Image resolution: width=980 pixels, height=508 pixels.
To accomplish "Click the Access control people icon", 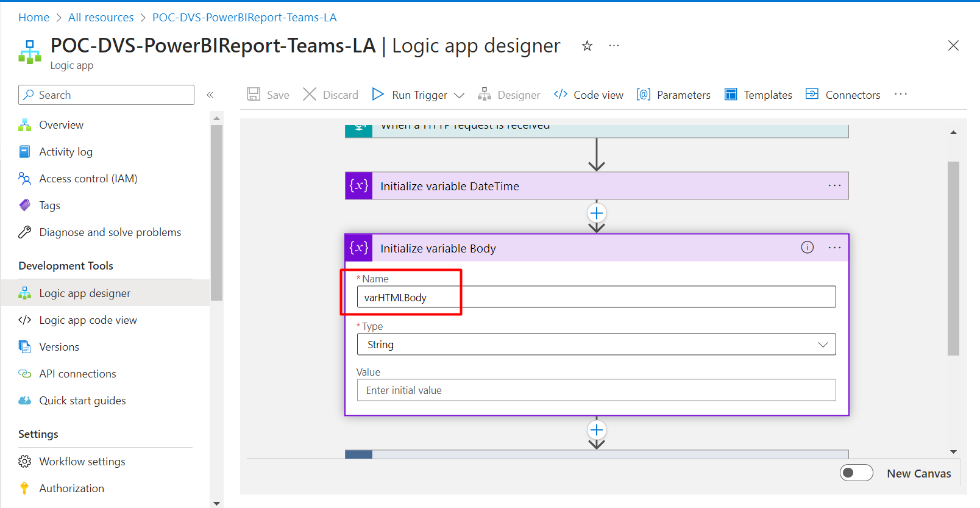I will [x=24, y=179].
